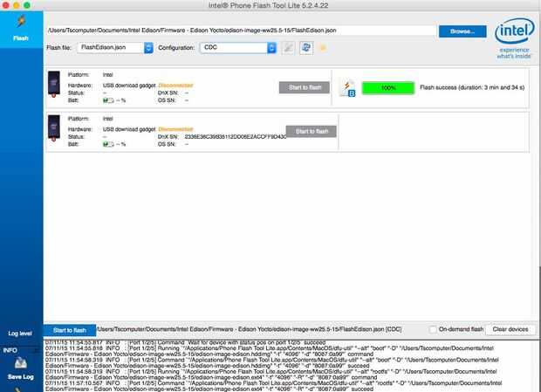Click the first device's Disconnected status text
The width and height of the screenshot is (541, 392).
tap(175, 86)
